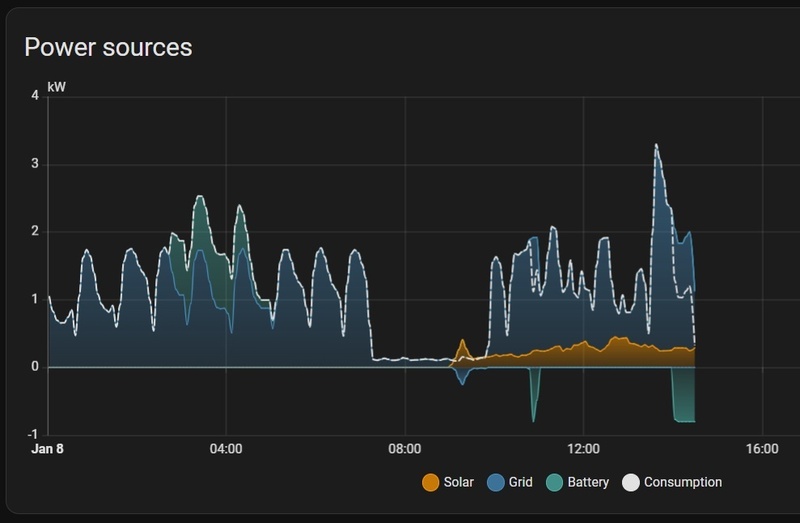Click the 08:00 time axis label
Screen dimensions: 800x523
405,449
